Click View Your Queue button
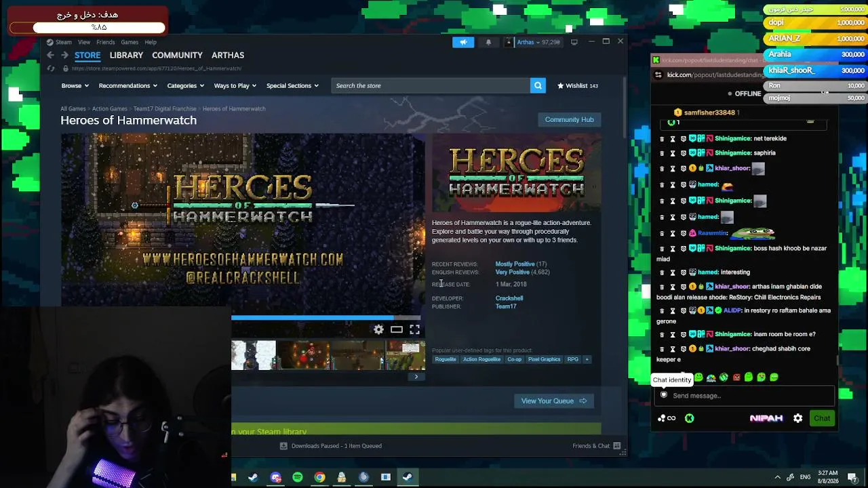 pyautogui.click(x=554, y=401)
